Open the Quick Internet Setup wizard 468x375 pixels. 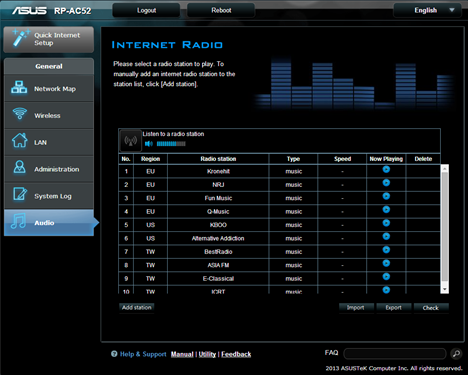coord(49,39)
